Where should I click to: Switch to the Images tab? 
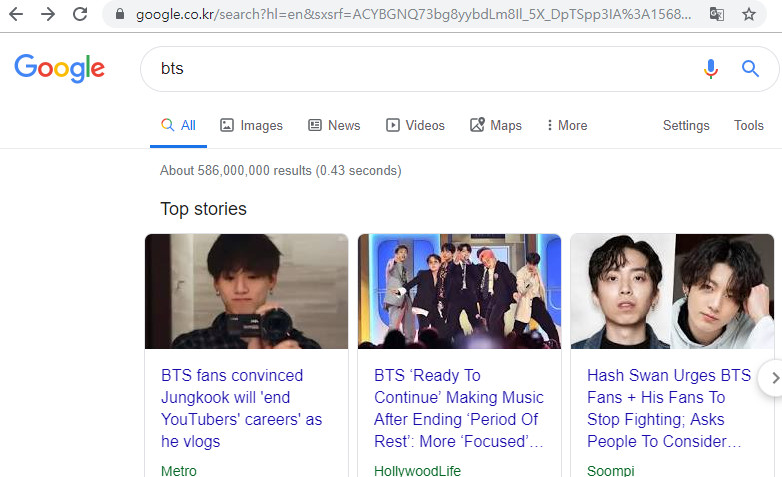(251, 125)
